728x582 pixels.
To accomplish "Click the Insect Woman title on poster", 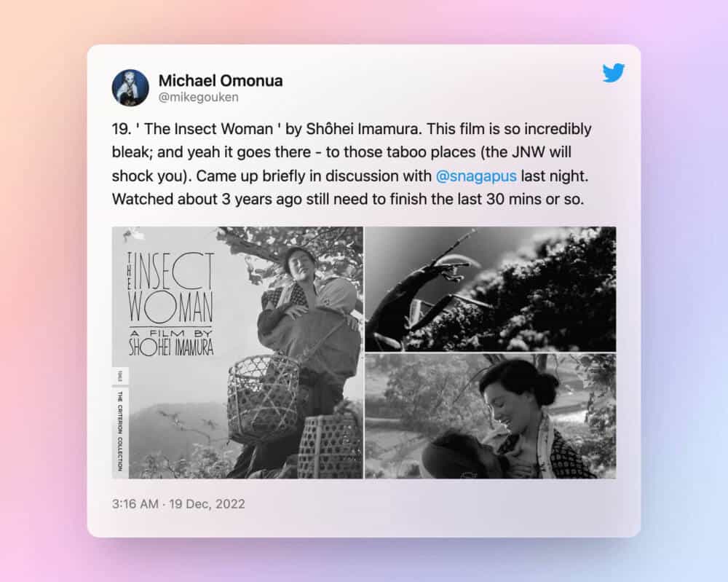I will (171, 288).
